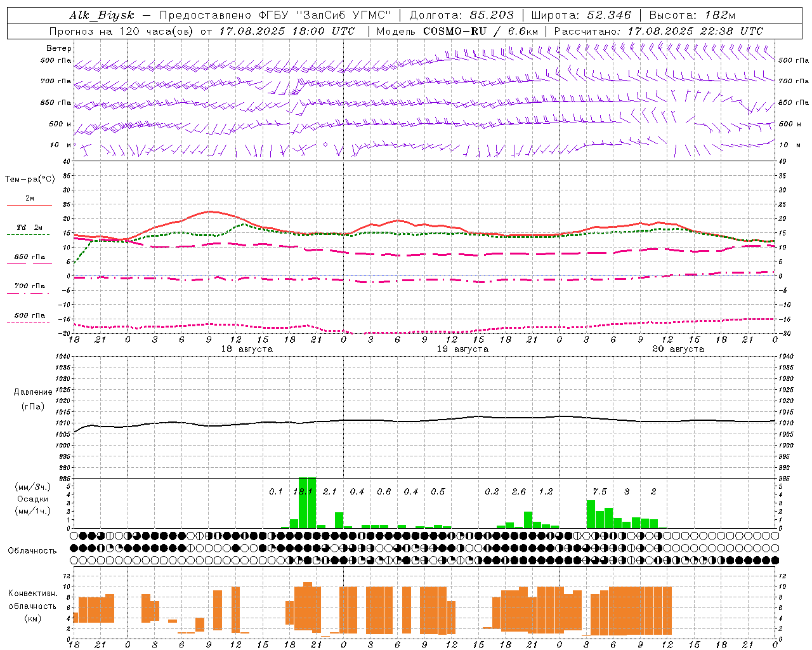Click the 1.2 precipitation value
812x650 pixels.
[x=546, y=491]
